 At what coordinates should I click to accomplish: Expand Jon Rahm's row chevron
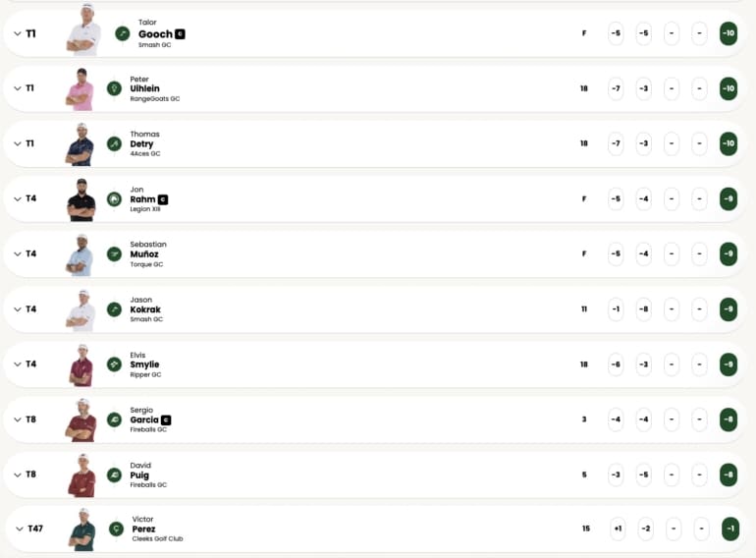pyautogui.click(x=18, y=198)
